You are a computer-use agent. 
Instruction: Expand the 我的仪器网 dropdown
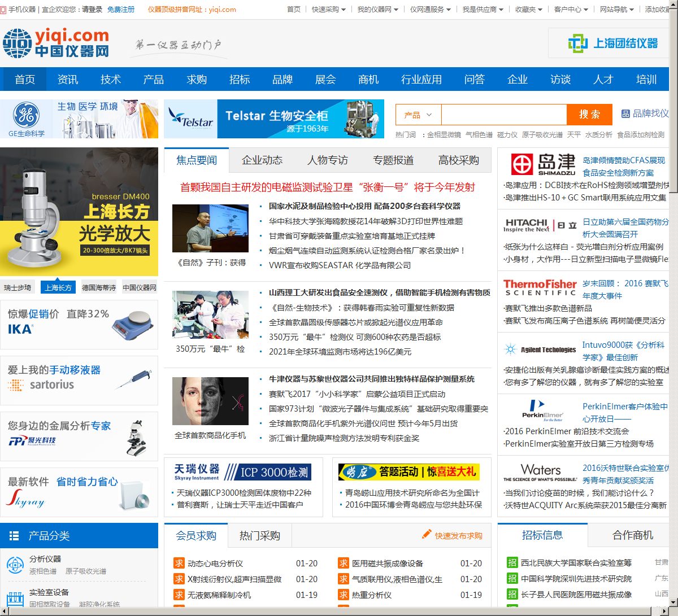377,10
